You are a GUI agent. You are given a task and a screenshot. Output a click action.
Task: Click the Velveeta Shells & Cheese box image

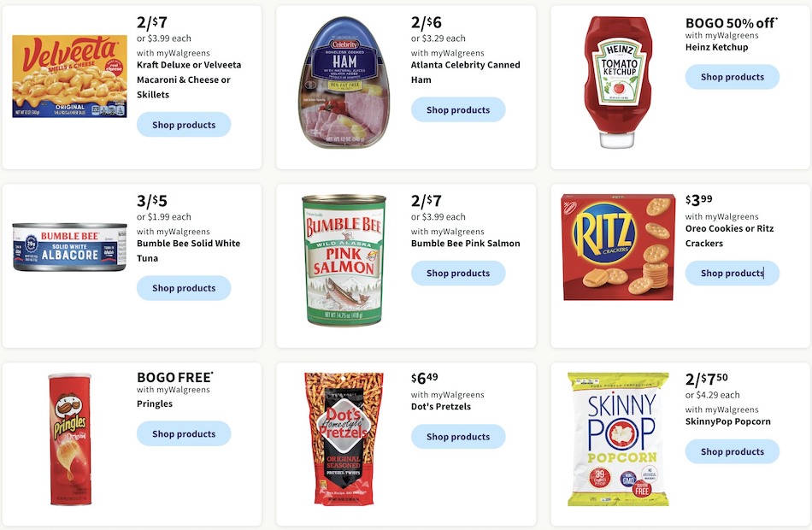69,76
